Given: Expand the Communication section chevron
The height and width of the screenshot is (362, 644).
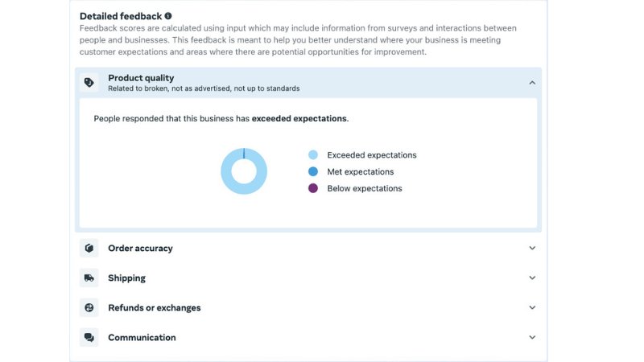Looking at the screenshot, I should [x=532, y=338].
